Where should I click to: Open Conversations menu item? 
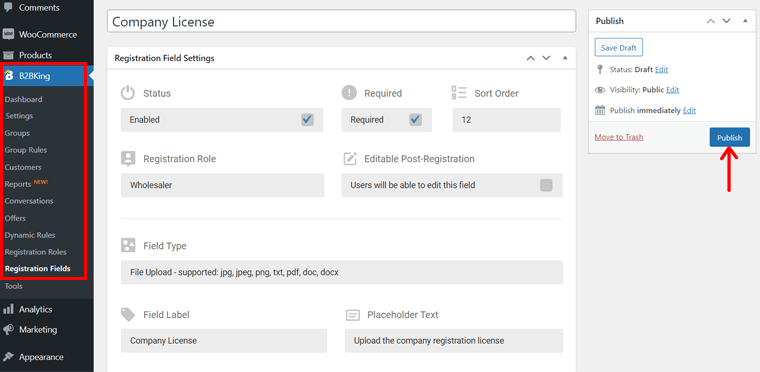29,201
